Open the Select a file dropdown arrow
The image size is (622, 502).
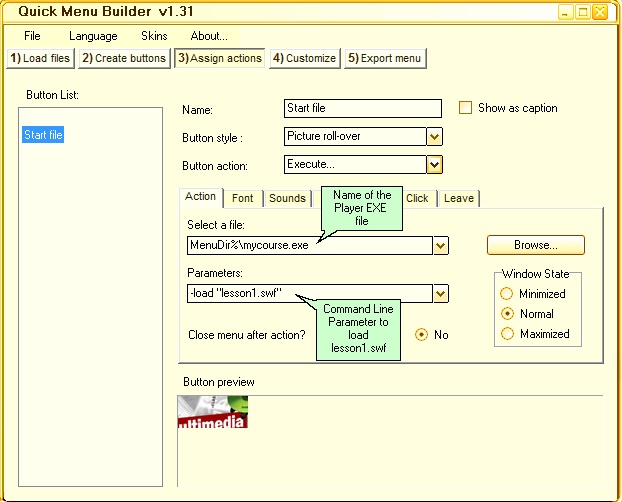[440, 245]
